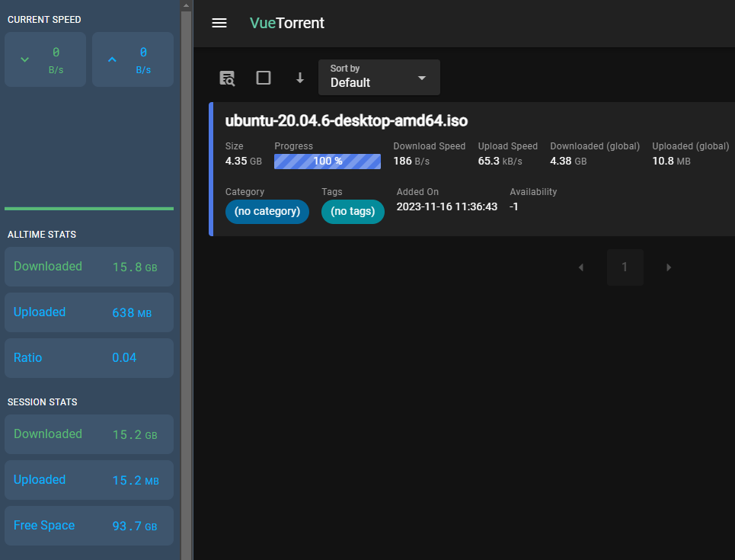Click the VueTorrent logo title
Viewport: 735px width, 560px height.
click(x=287, y=23)
